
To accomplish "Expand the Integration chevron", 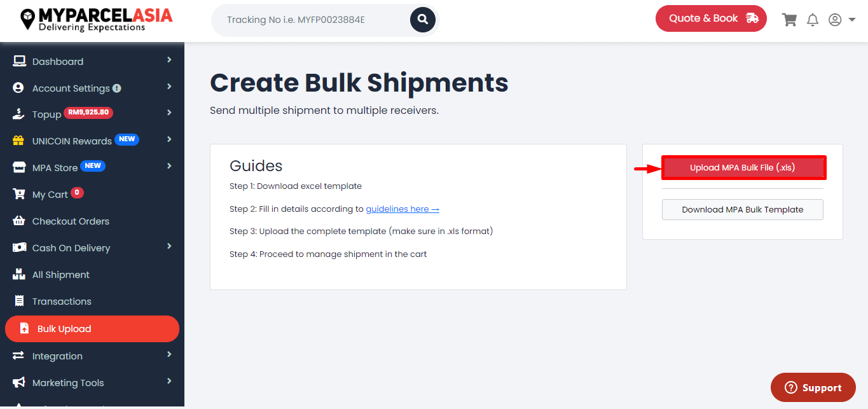I will [169, 354].
